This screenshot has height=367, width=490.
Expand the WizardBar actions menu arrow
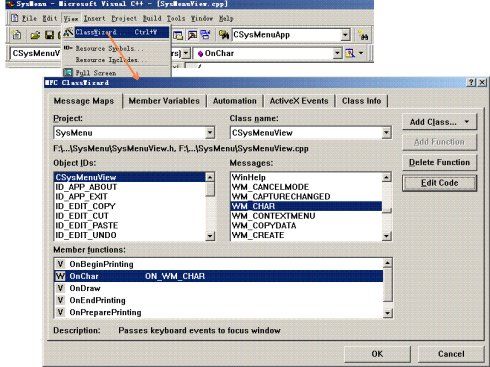tap(361, 53)
